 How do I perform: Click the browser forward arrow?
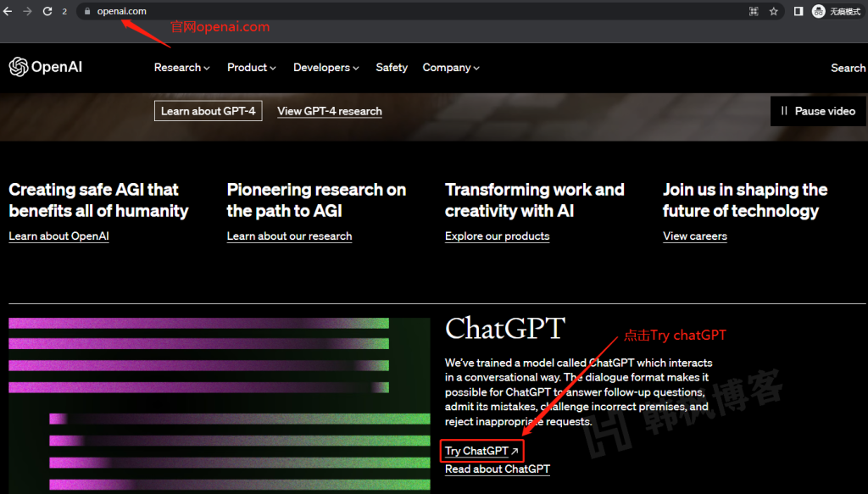tap(27, 11)
